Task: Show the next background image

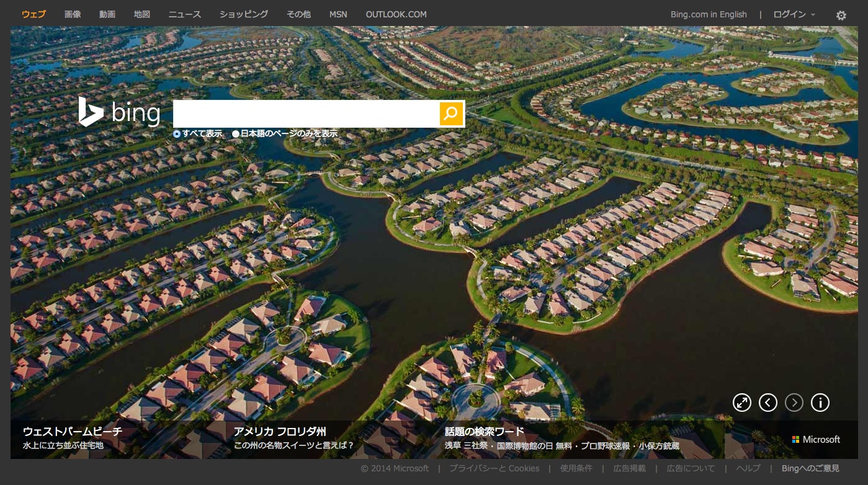Action: [x=794, y=403]
